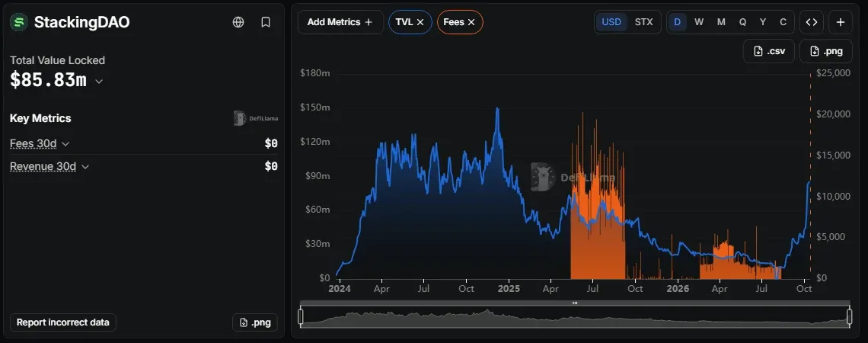
Task: Expand the Total Value Locked breakdown chevron
Action: click(99, 82)
